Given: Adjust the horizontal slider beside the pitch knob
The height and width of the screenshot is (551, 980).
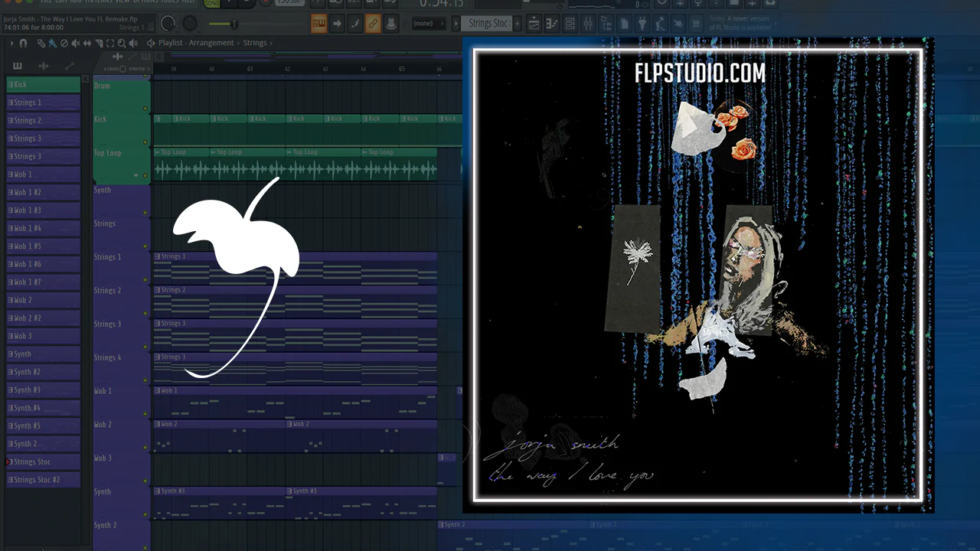Looking at the screenshot, I should (x=233, y=24).
